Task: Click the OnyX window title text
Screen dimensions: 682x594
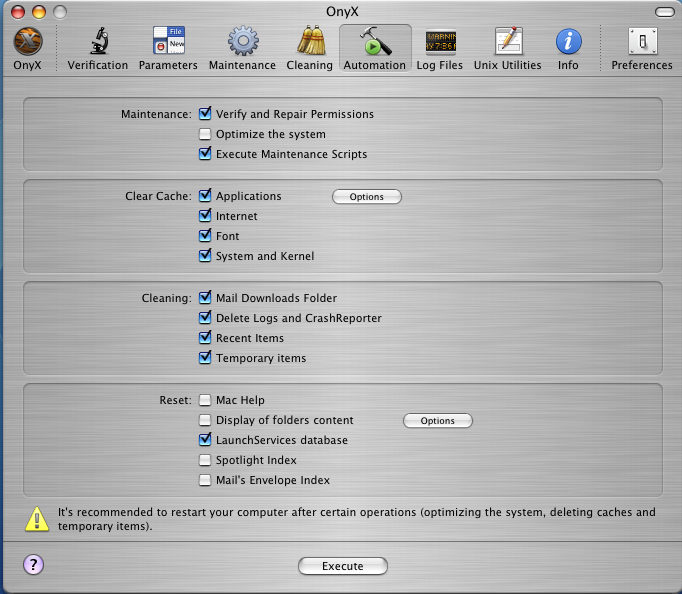Action: (342, 11)
